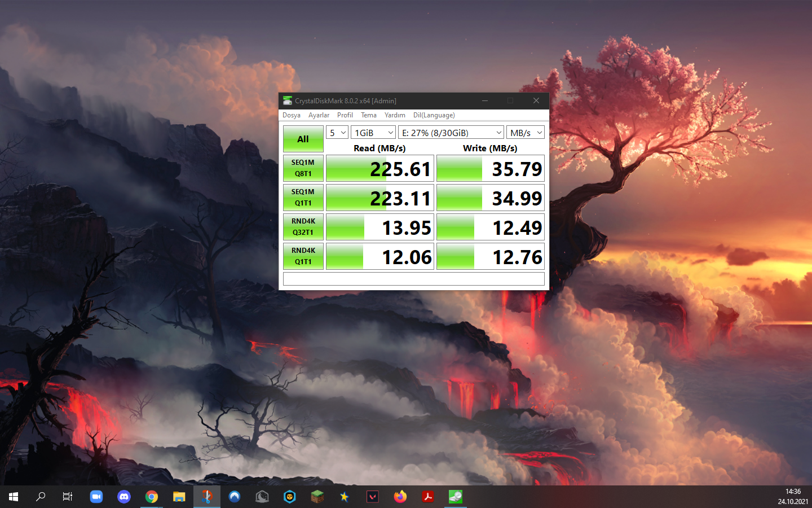Start the RND4K Q1T1 test
Viewport: 812px width, 508px height.
coord(303,256)
